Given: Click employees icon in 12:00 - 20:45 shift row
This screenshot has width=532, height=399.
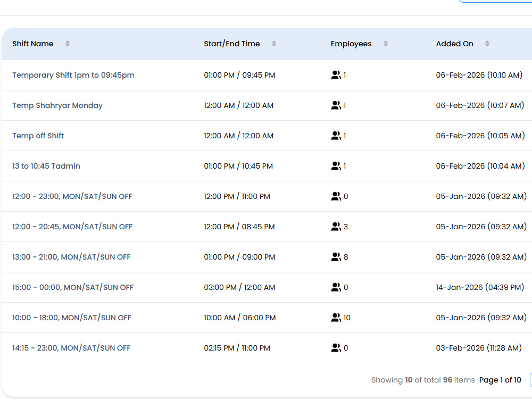Looking at the screenshot, I should pos(336,227).
